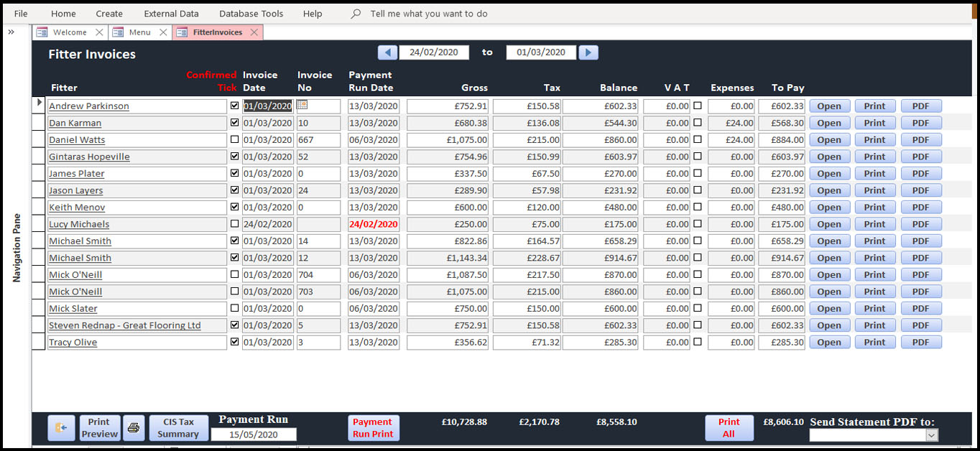Open the date picker calendar icon
This screenshot has height=451, width=980.
302,105
